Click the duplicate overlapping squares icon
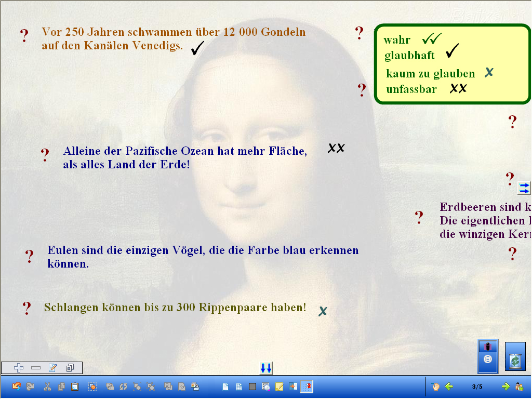 (x=70, y=367)
